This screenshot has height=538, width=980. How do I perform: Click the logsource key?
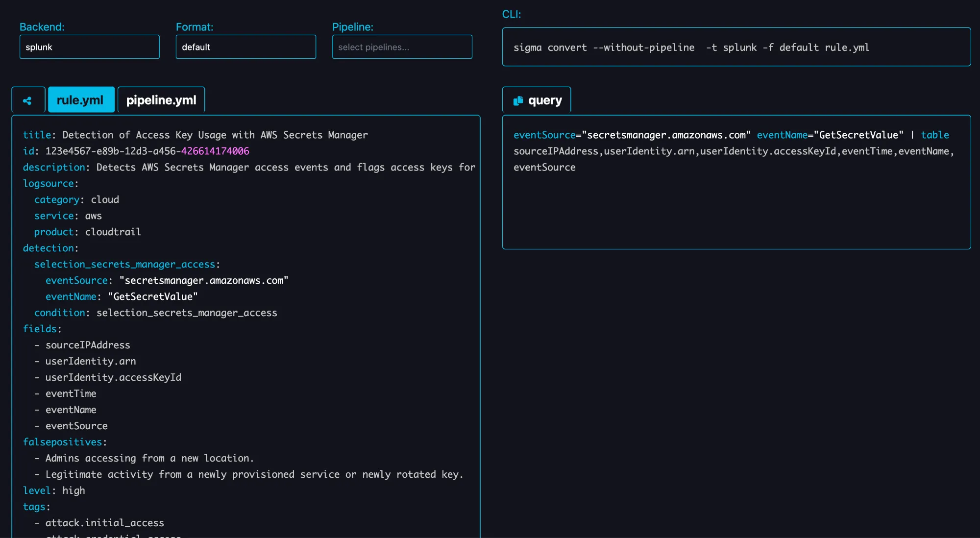(50, 183)
